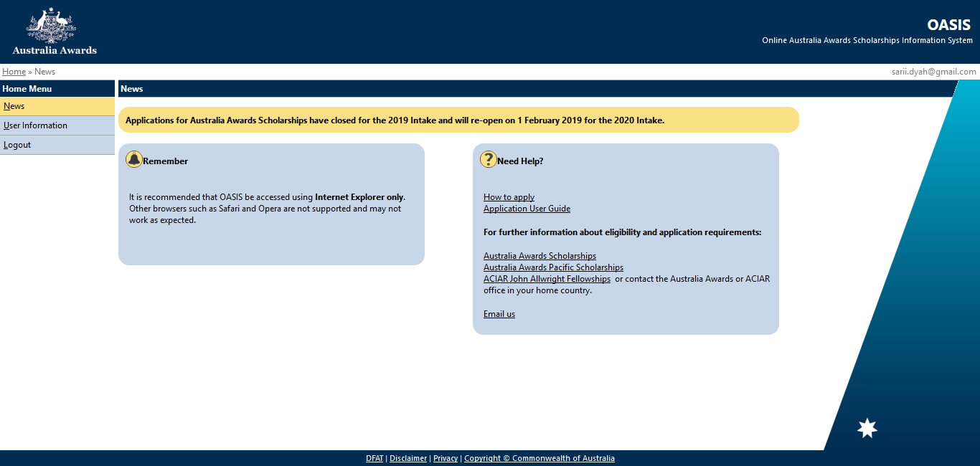This screenshot has width=980, height=466.
Task: Click the further information eligibility requirements text
Action: click(622, 232)
